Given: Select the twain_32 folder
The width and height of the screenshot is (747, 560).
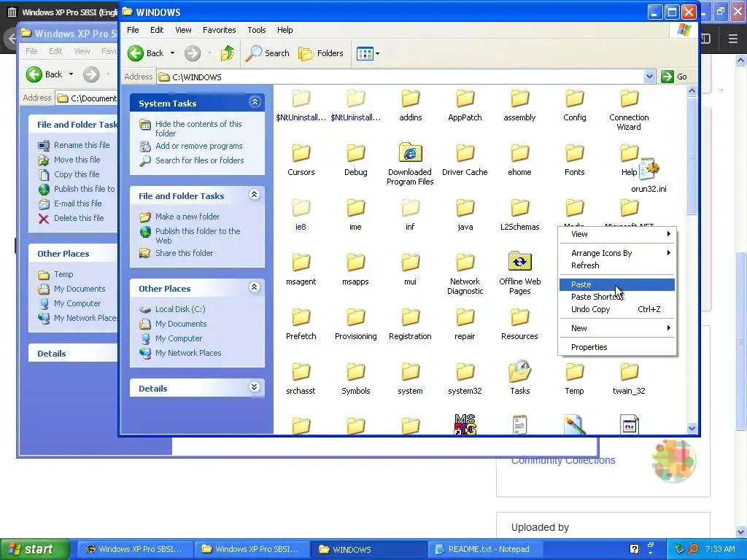Looking at the screenshot, I should click(629, 379).
